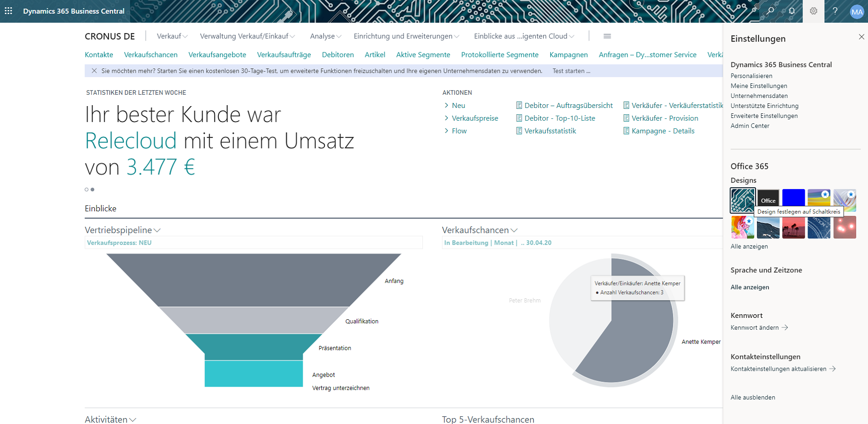Expand Einblicke aus intelligenten Cloud menu
This screenshot has width=868, height=424.
(x=524, y=36)
